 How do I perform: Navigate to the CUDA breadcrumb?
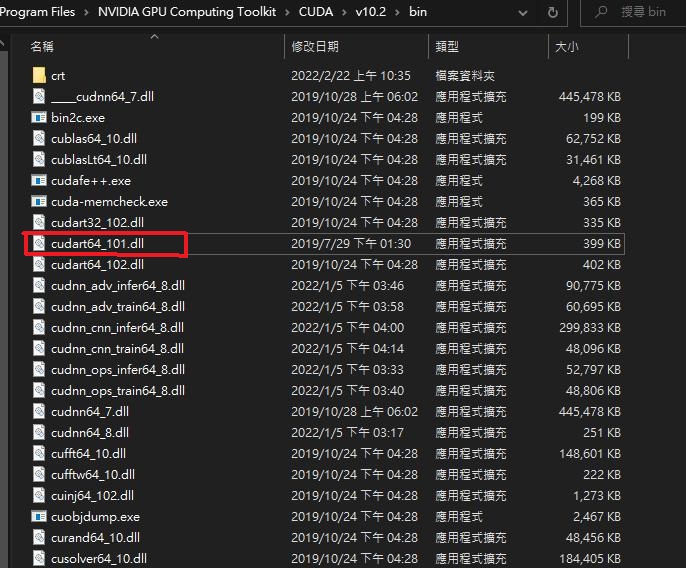point(316,12)
